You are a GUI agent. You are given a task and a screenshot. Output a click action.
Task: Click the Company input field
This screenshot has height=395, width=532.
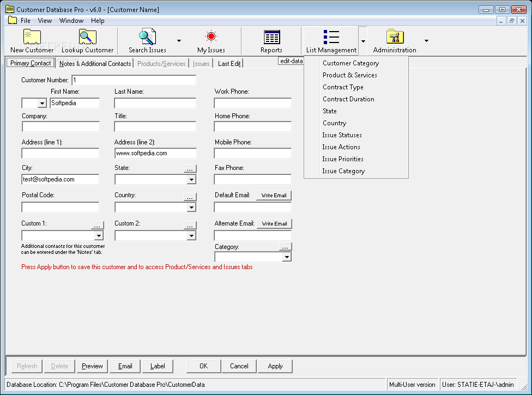[61, 126]
